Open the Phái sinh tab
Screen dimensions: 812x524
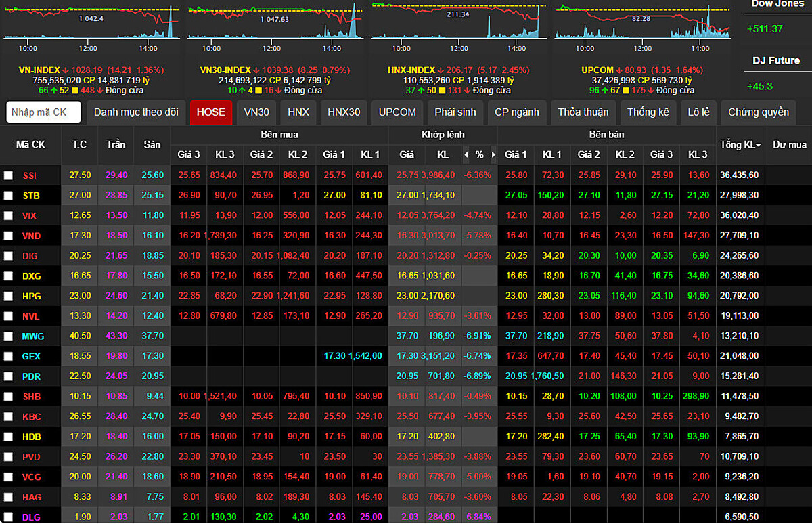click(455, 112)
